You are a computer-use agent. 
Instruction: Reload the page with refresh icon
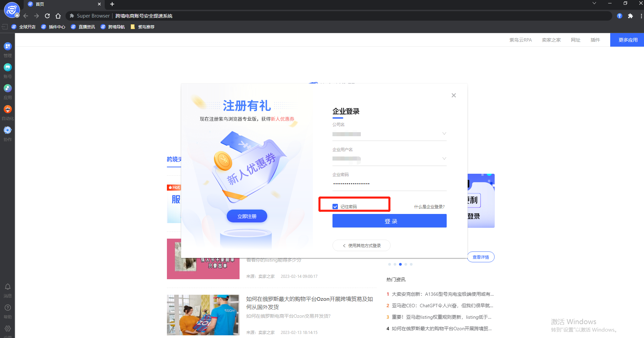(x=47, y=16)
